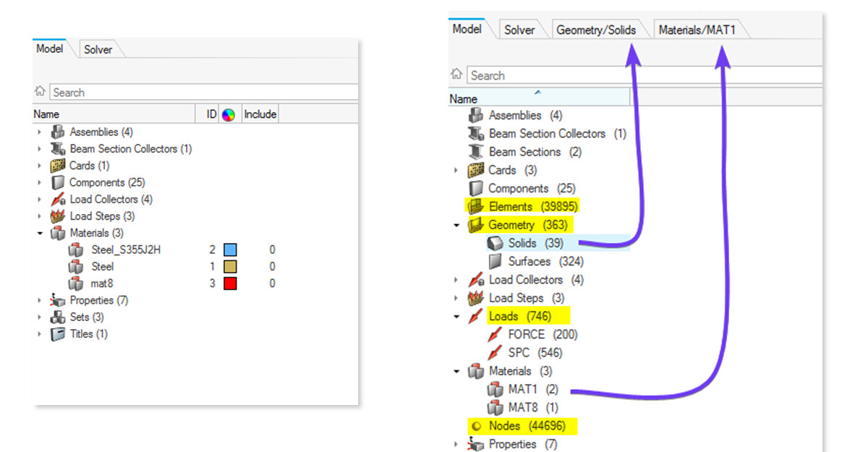Click the Cards icon in the left panel

coord(56,166)
